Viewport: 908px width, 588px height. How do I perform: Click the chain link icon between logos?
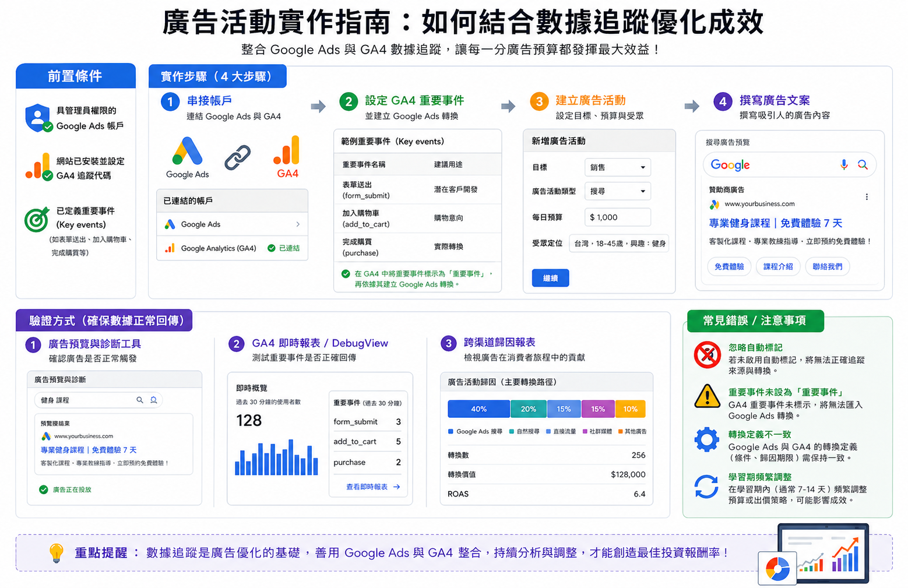(238, 157)
